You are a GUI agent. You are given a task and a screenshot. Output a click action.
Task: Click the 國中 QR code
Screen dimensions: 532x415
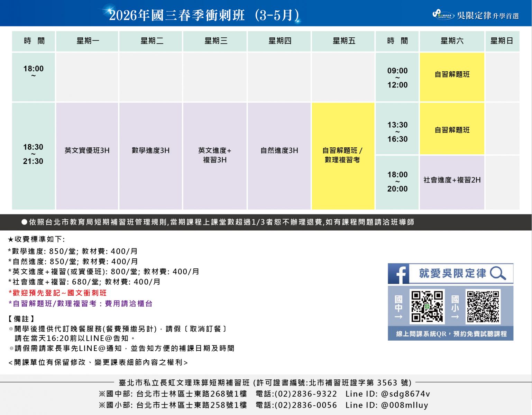click(427, 306)
